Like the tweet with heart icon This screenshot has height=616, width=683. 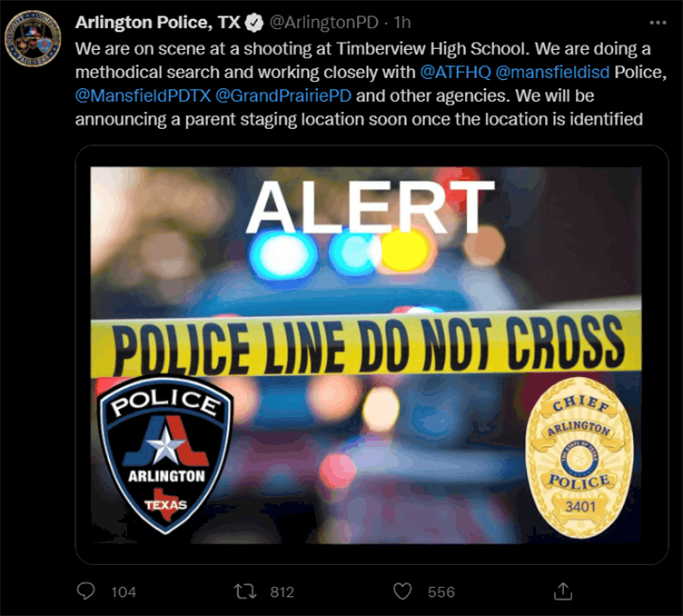[x=402, y=591]
